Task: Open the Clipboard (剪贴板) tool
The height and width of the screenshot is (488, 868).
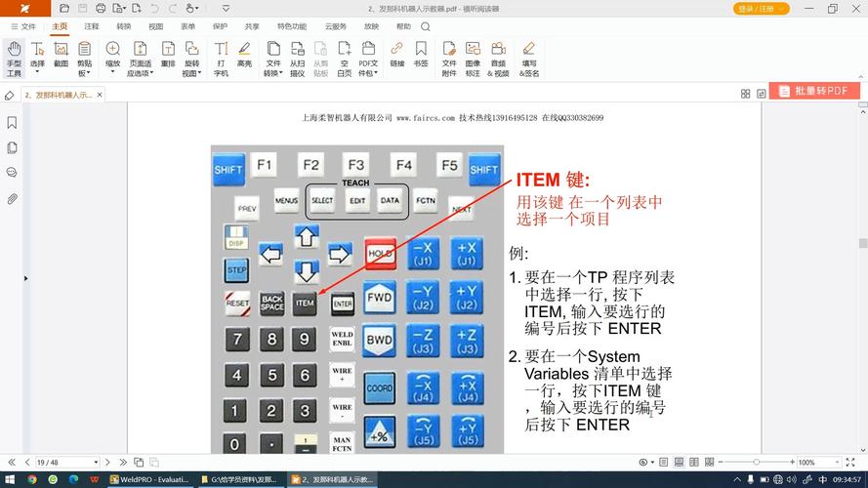Action: point(84,59)
